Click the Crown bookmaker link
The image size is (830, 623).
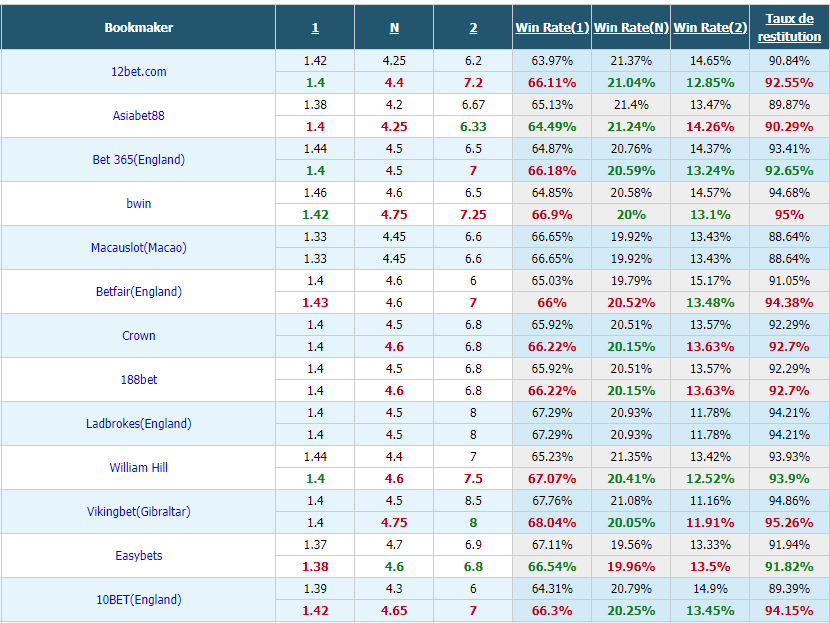point(139,336)
